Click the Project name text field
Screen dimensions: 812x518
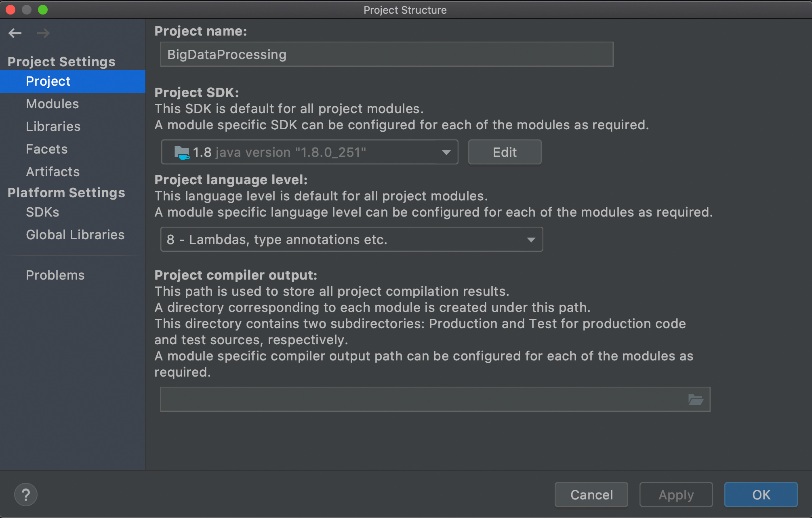pos(386,55)
